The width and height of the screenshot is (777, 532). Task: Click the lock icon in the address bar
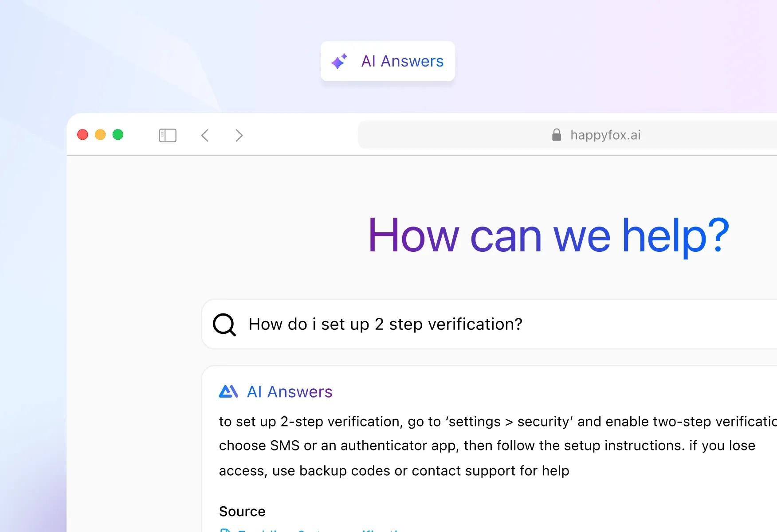557,135
